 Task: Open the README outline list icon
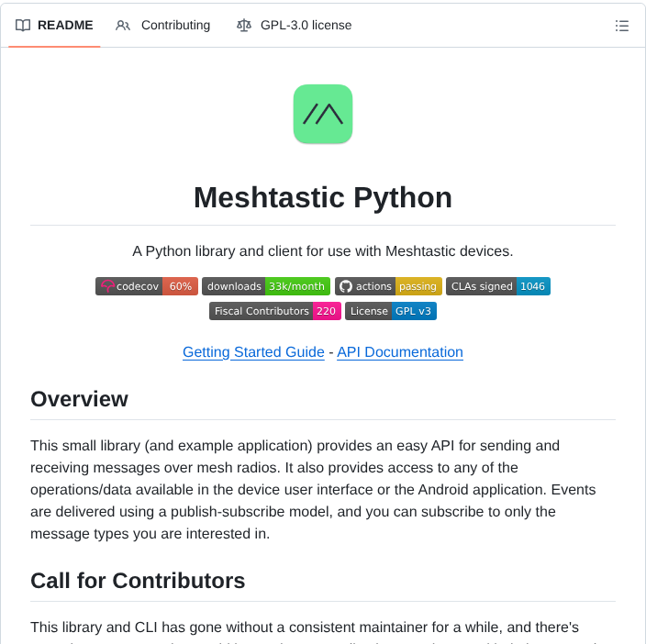(x=622, y=26)
